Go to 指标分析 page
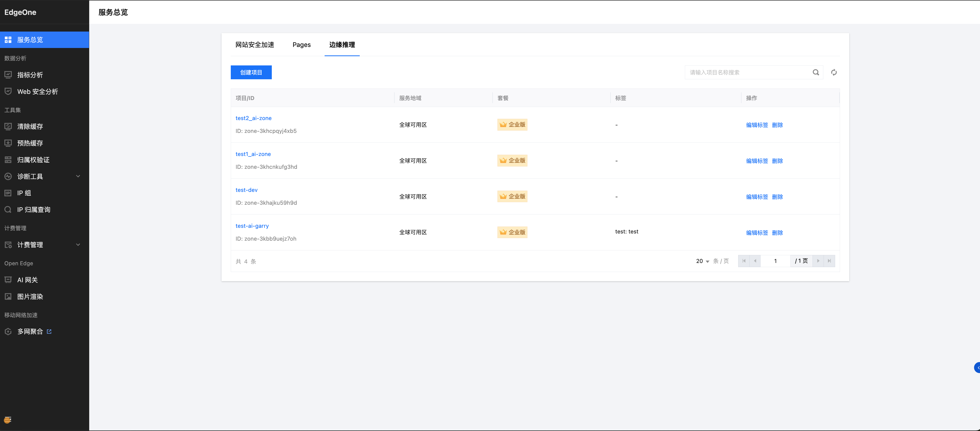Screen dimensions: 980x431 point(30,75)
